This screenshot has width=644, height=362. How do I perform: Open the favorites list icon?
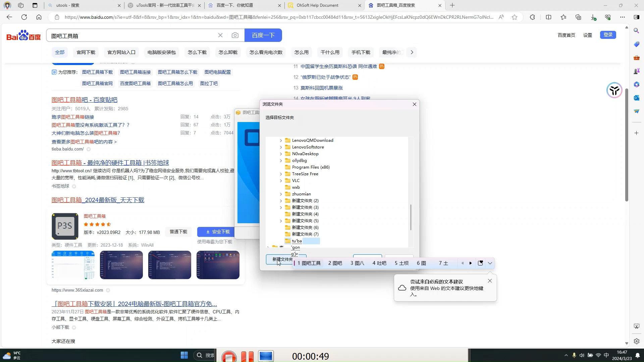[x=563, y=17]
